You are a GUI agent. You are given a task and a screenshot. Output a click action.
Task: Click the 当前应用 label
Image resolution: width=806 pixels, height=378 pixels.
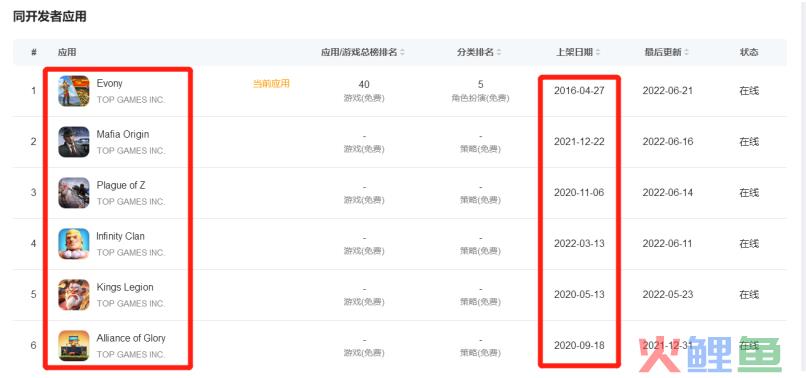coord(271,83)
